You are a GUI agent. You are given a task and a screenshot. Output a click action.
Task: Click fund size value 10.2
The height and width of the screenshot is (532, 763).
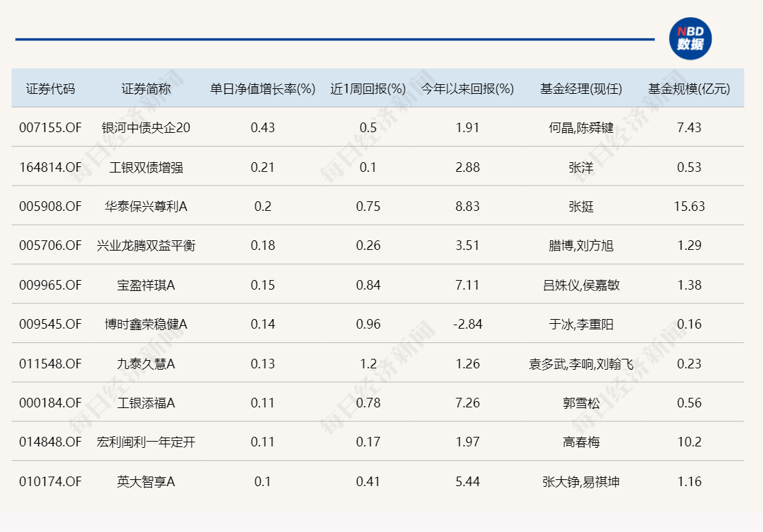(689, 442)
